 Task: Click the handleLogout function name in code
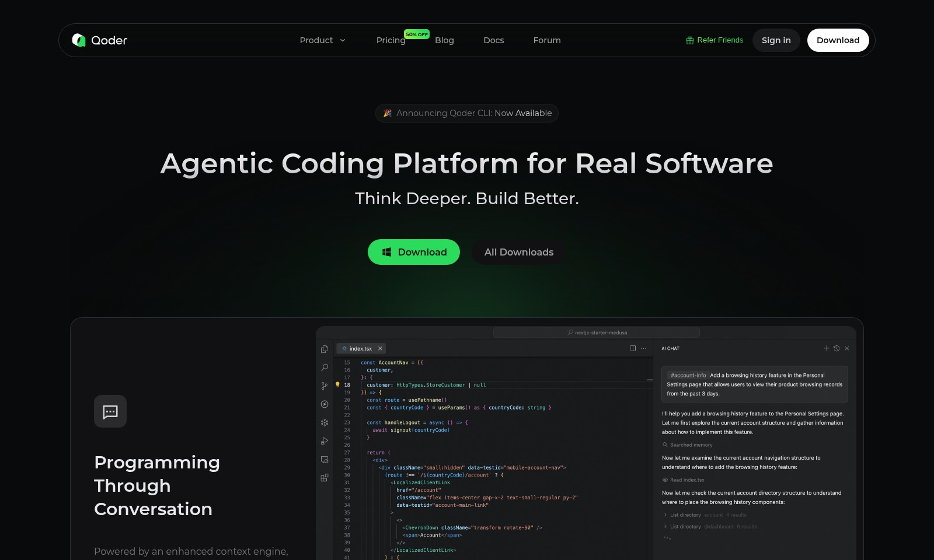tap(402, 422)
